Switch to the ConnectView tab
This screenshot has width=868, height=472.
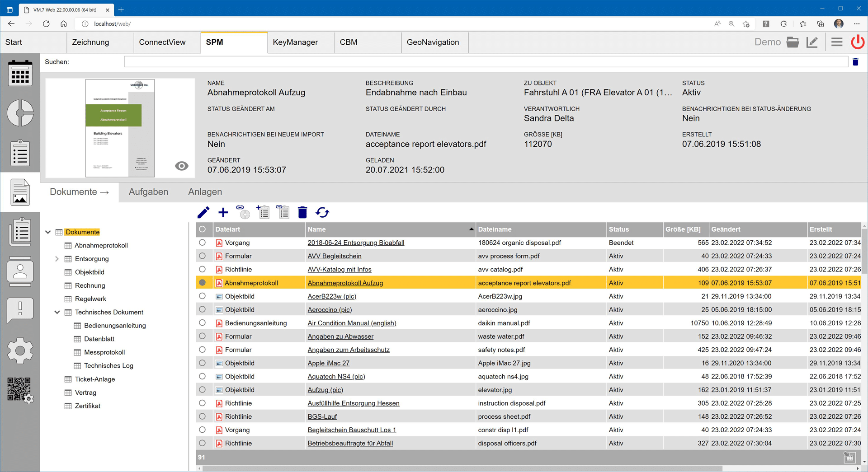(167, 42)
